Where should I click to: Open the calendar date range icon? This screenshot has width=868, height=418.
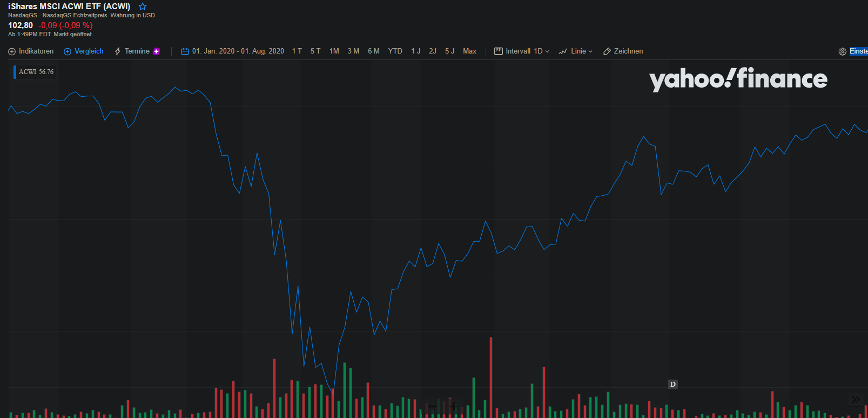185,51
